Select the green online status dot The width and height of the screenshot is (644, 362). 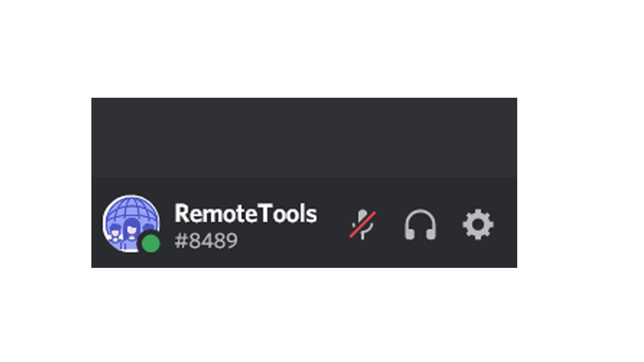pyautogui.click(x=151, y=243)
